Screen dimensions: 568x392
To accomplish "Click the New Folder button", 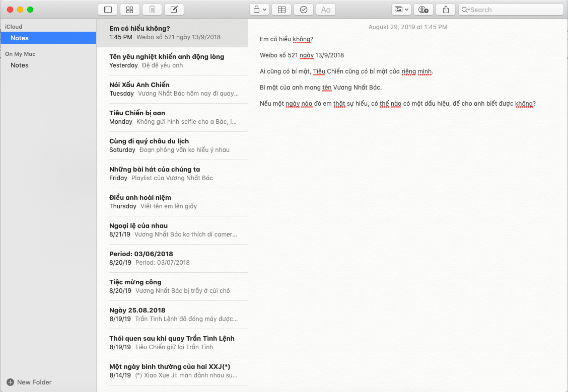I will point(29,382).
